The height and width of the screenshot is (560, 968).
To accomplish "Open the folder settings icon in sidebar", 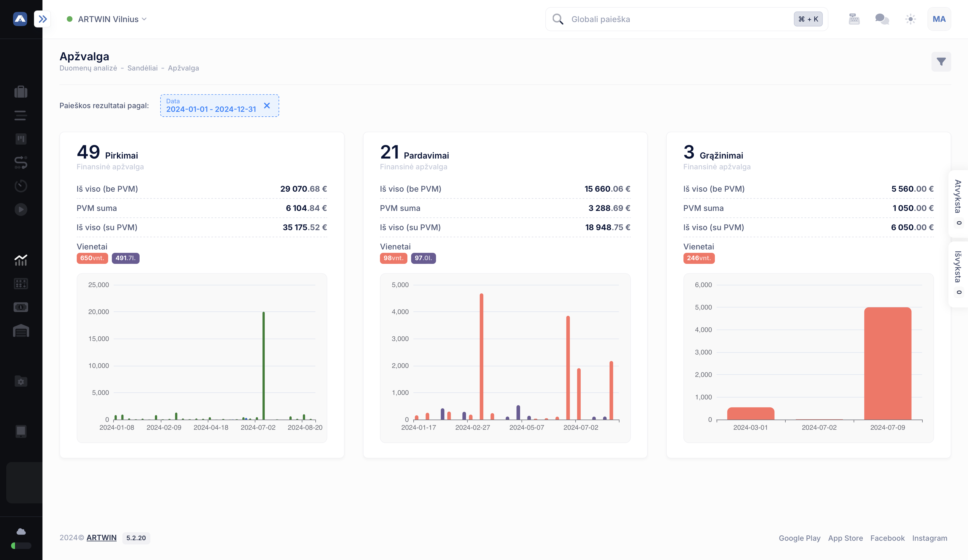I will click(x=21, y=381).
